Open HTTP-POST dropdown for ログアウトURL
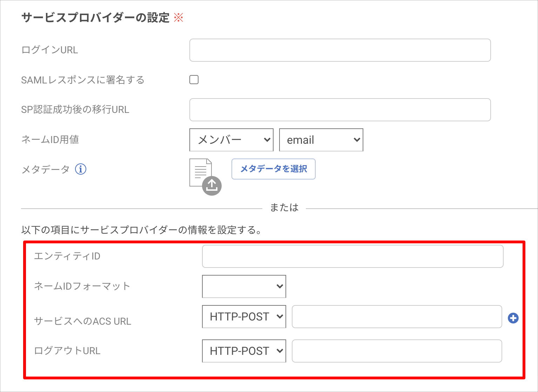 [x=244, y=351]
